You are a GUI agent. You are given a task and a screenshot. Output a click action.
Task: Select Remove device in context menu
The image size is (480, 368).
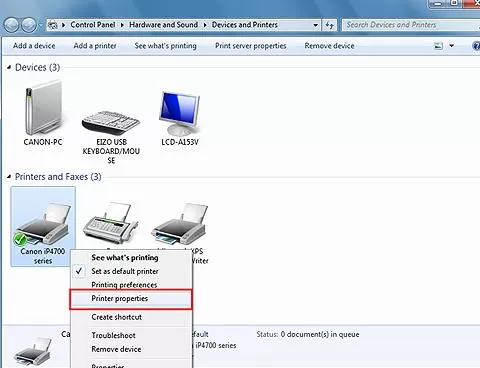point(116,349)
